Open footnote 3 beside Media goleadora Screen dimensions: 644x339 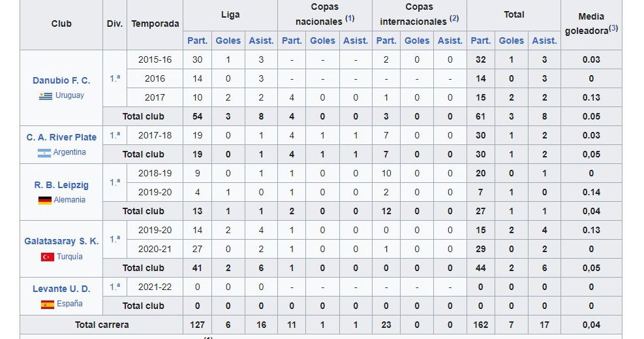coord(613,28)
